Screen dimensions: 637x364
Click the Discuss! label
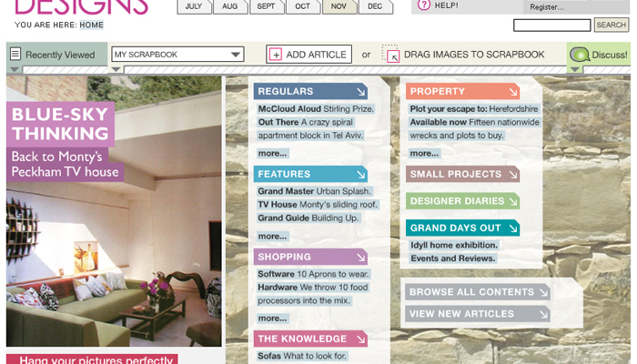pos(610,55)
